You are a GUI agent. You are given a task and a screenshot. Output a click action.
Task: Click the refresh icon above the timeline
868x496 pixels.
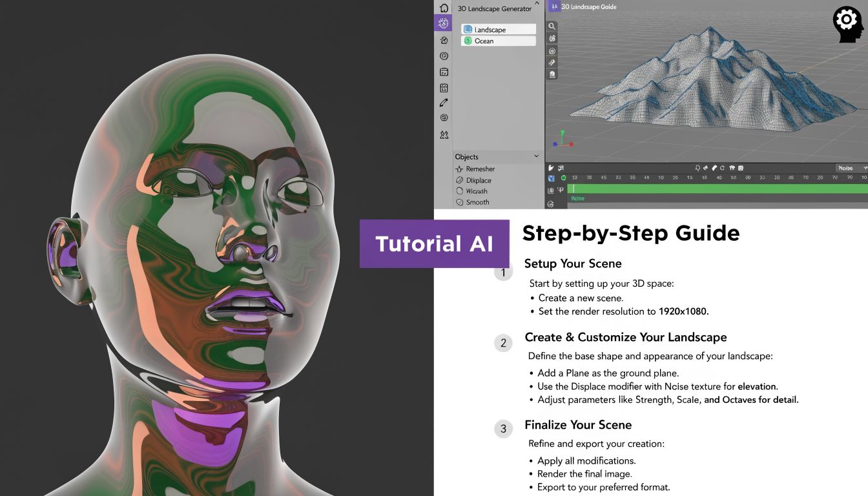tap(723, 168)
